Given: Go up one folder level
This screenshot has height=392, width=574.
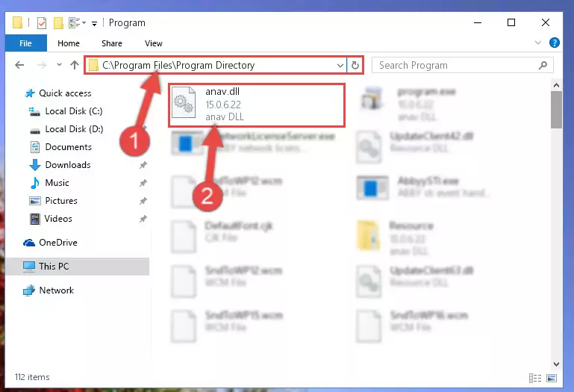Looking at the screenshot, I should 75,65.
